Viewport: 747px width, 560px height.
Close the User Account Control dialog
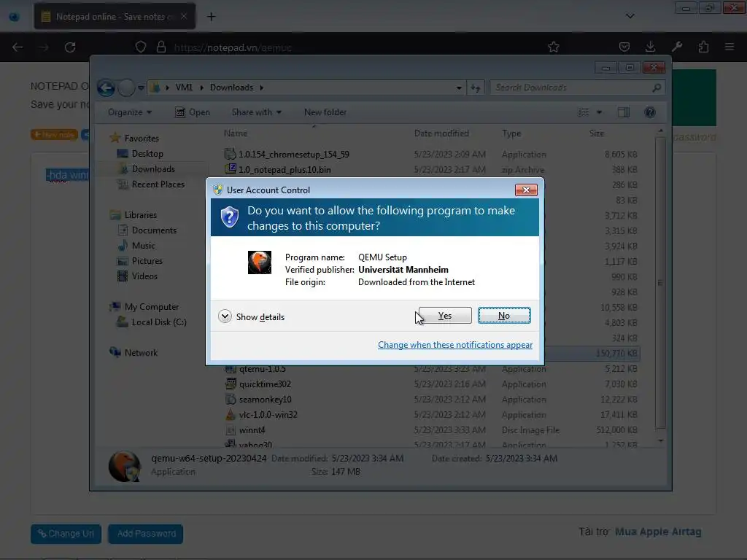526,190
